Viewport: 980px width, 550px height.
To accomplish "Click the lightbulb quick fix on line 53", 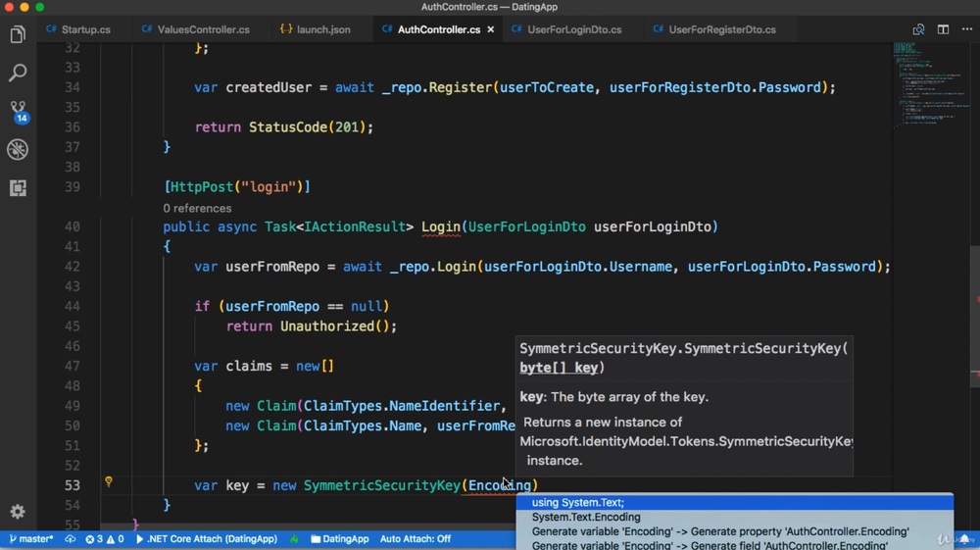I will click(109, 482).
